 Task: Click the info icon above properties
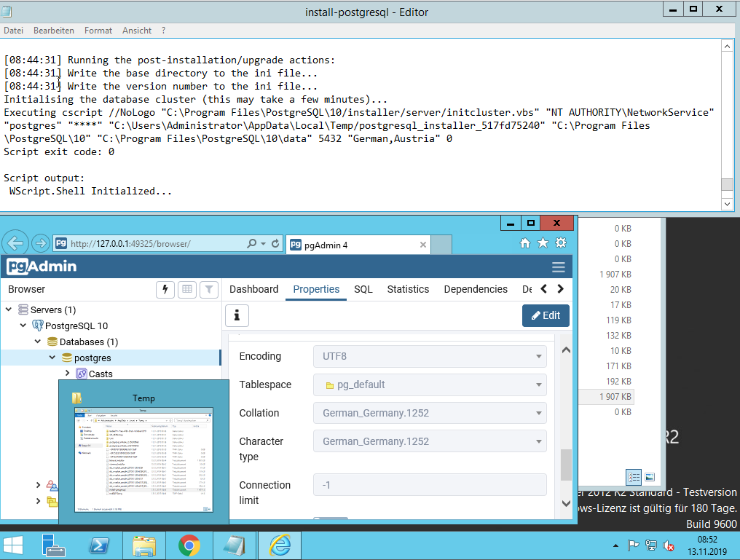(237, 315)
